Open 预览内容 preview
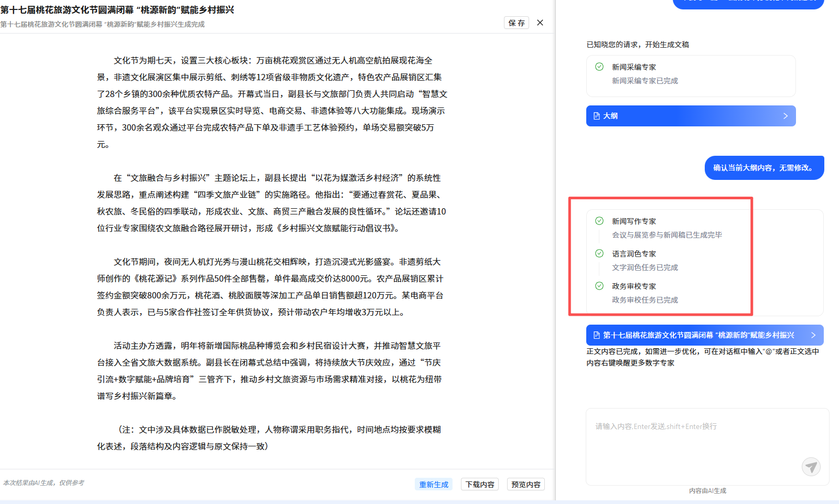839x504 pixels. [x=526, y=484]
